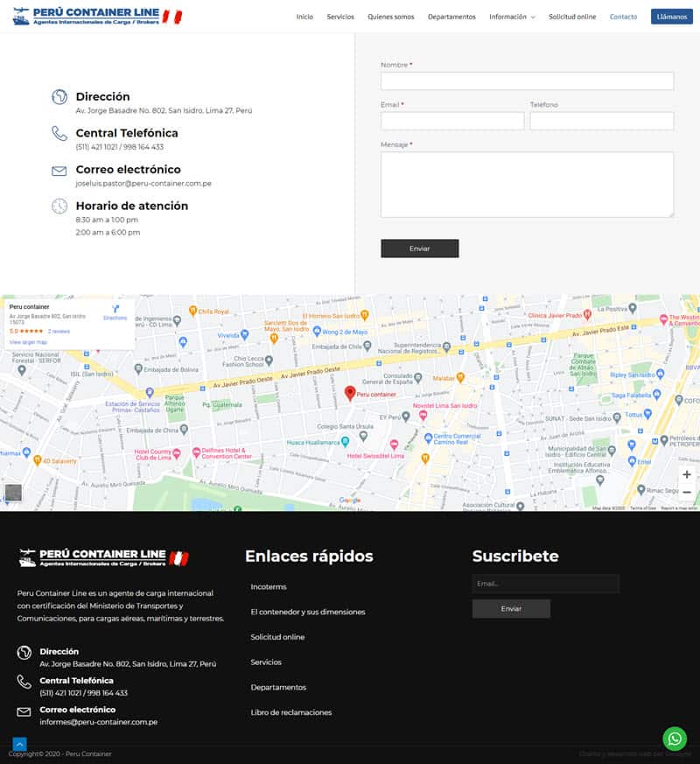This screenshot has width=700, height=764.
Task: Submit the contact form with Enviar
Action: (419, 249)
